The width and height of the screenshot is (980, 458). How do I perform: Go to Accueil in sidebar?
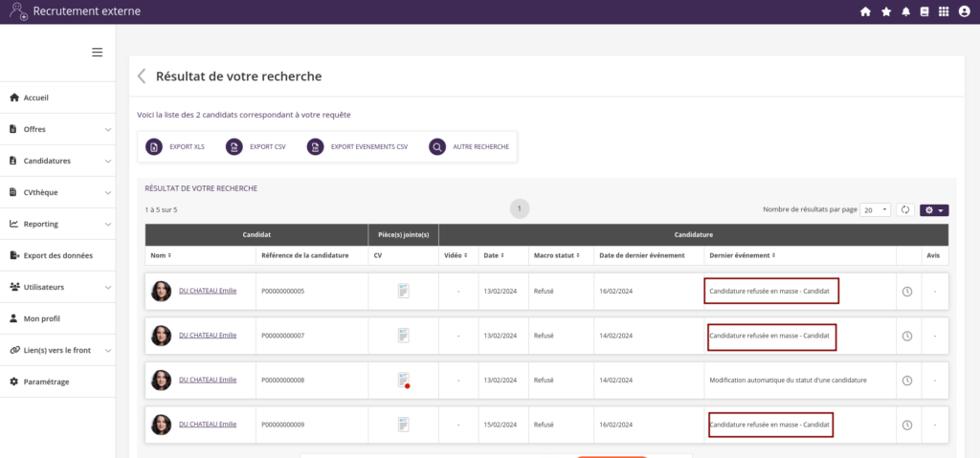[x=35, y=98]
